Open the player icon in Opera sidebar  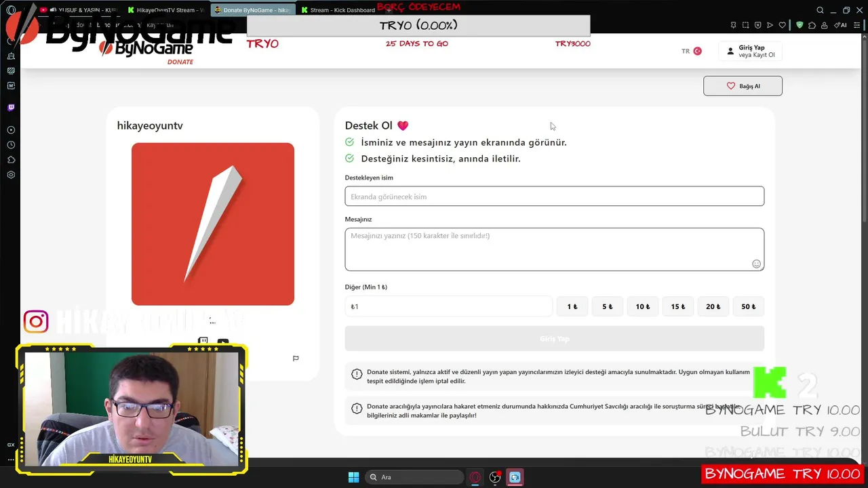[11, 129]
